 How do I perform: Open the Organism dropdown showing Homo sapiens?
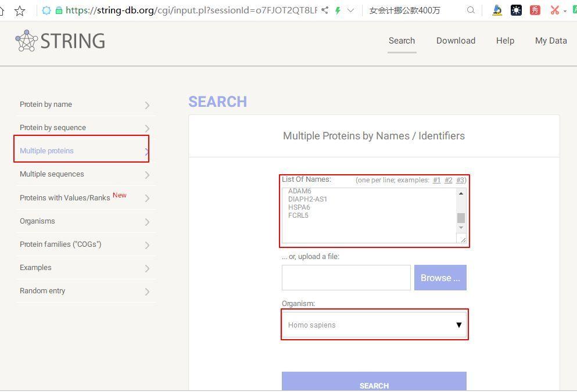374,325
